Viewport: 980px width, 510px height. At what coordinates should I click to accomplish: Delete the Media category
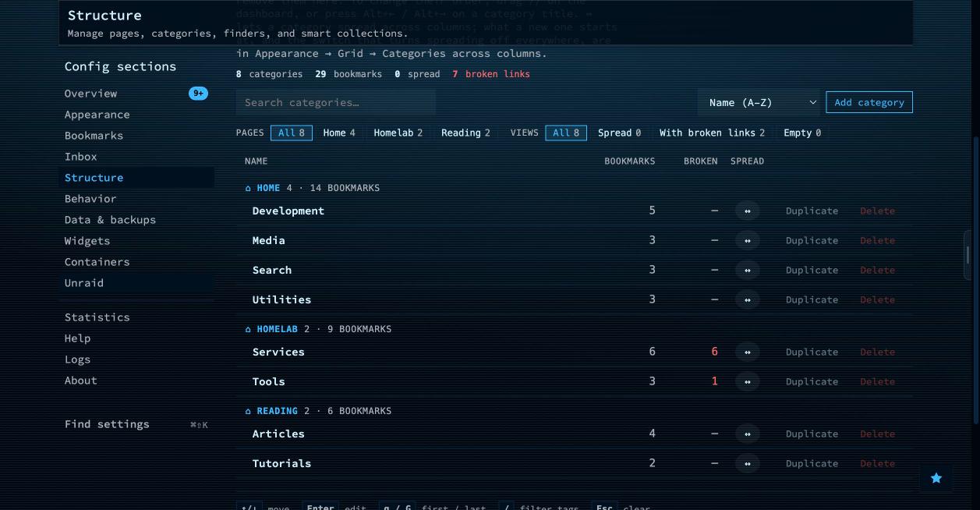[x=877, y=240]
